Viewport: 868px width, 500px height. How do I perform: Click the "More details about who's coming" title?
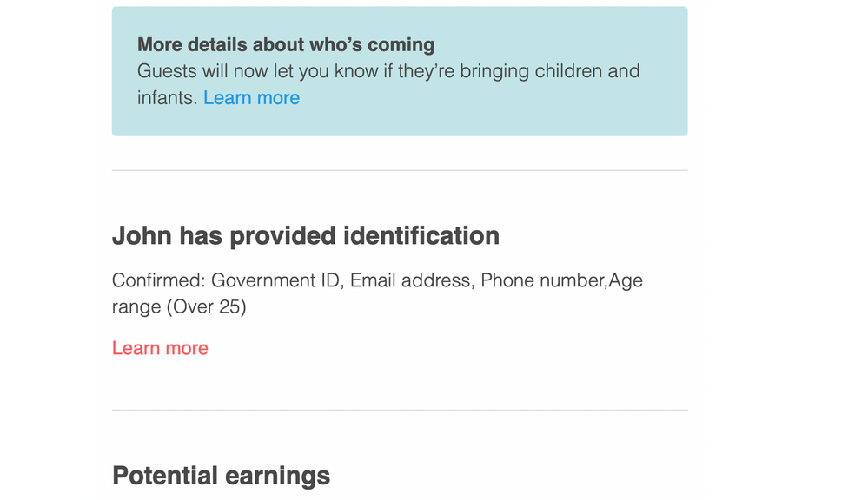(286, 45)
